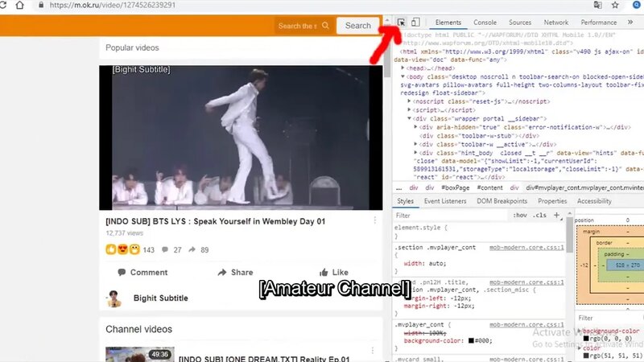Click the Styles Filter input field
This screenshot has width=644, height=362.
451,216
